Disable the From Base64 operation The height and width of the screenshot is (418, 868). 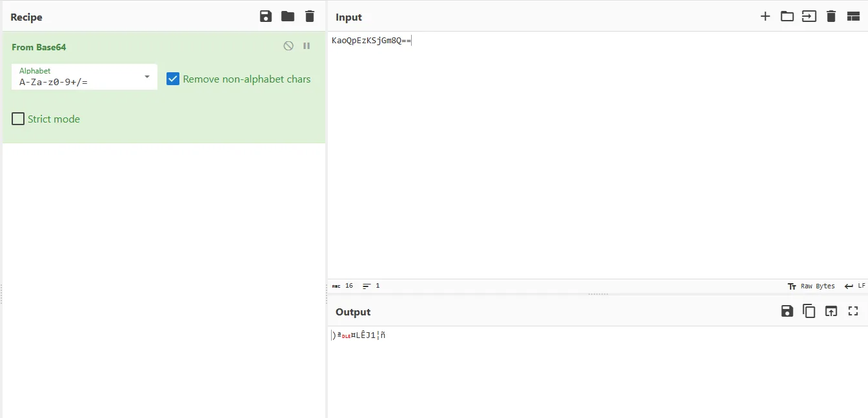pyautogui.click(x=288, y=46)
